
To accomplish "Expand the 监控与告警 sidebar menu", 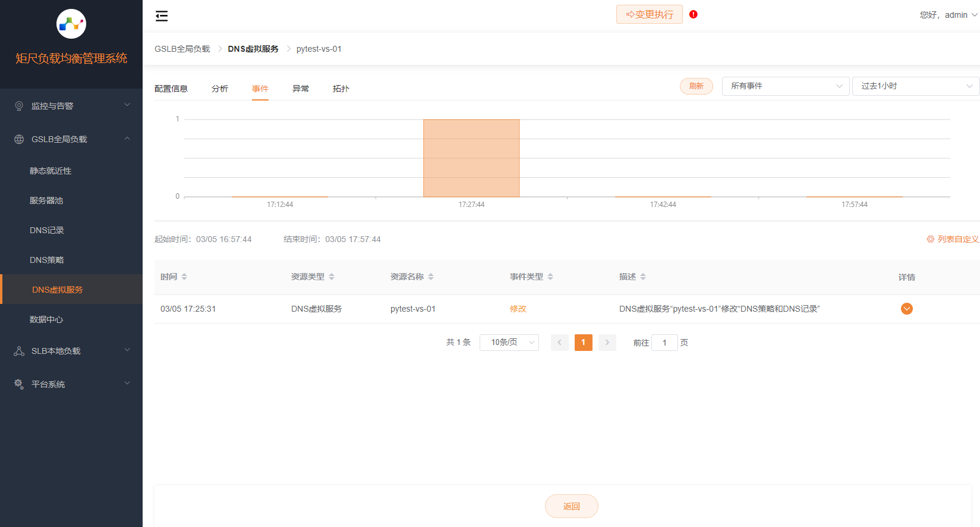I will click(71, 106).
